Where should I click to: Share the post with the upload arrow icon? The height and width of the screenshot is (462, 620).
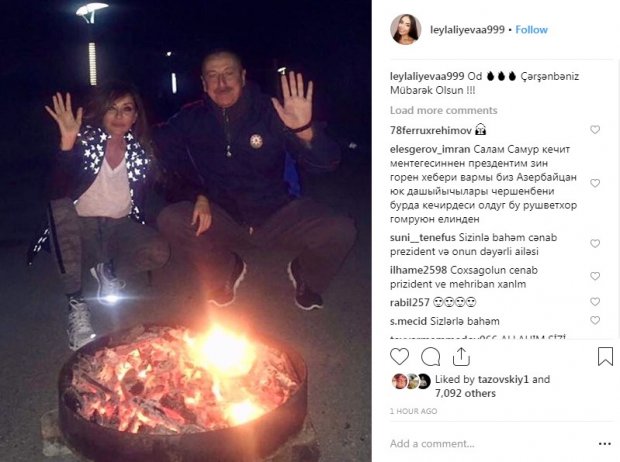tap(461, 357)
